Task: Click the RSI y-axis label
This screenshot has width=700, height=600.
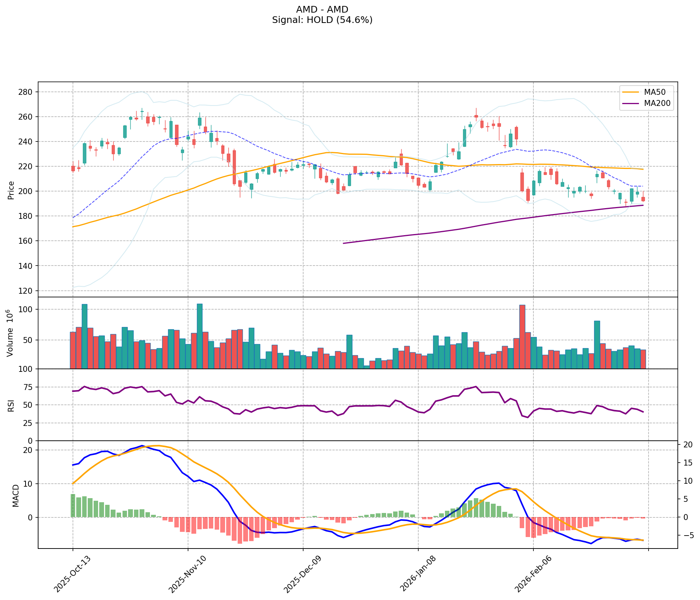Action: click(x=11, y=405)
